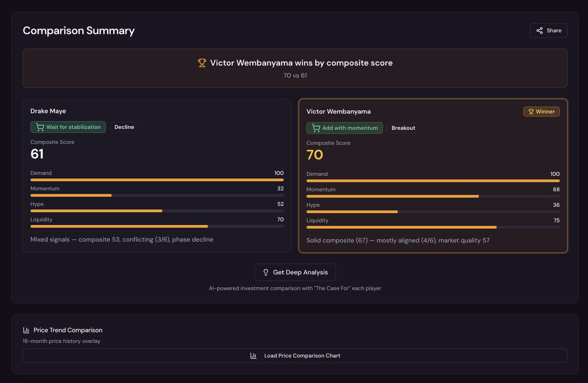Image resolution: width=588 pixels, height=383 pixels.
Task: Click 'Solid composite (67)' note
Action: 398,240
